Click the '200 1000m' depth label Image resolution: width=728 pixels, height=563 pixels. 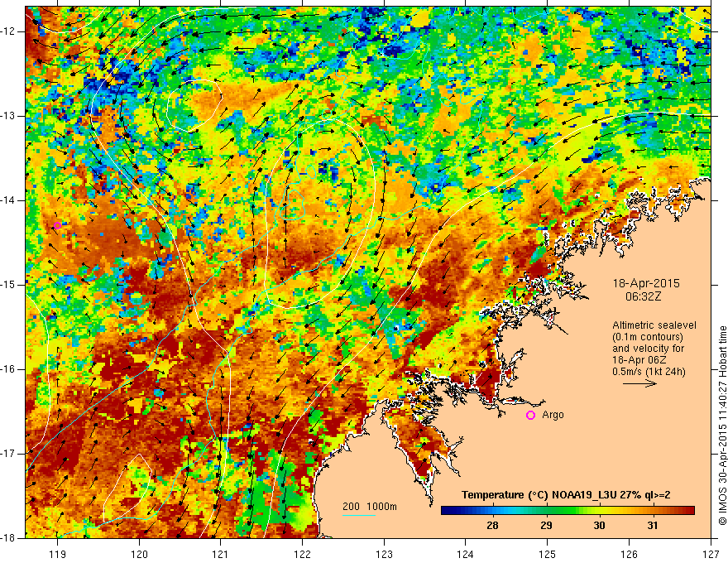(x=370, y=507)
